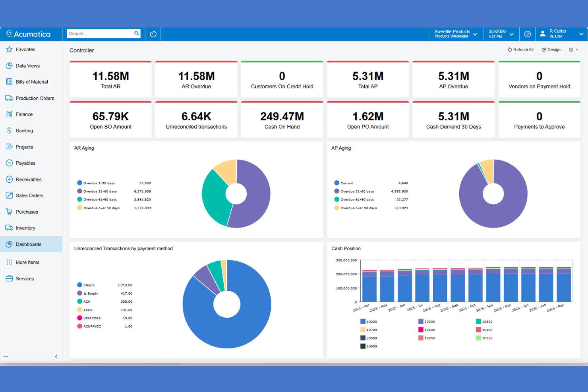Image resolution: width=588 pixels, height=392 pixels.
Task: Click the Sales Orders edit icon
Action: 9,195
